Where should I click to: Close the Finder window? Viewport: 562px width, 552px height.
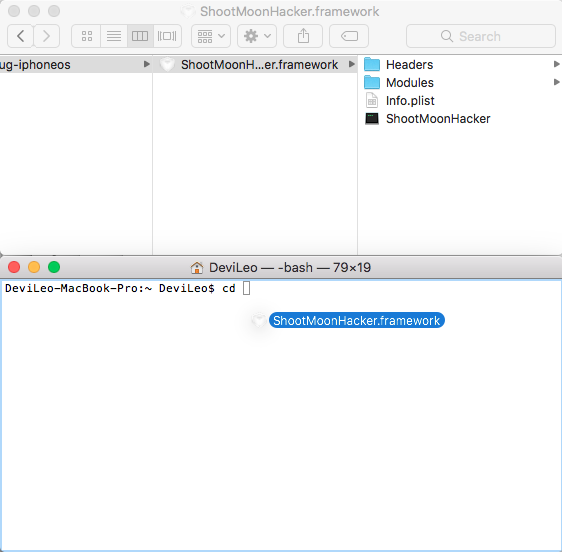[14, 11]
